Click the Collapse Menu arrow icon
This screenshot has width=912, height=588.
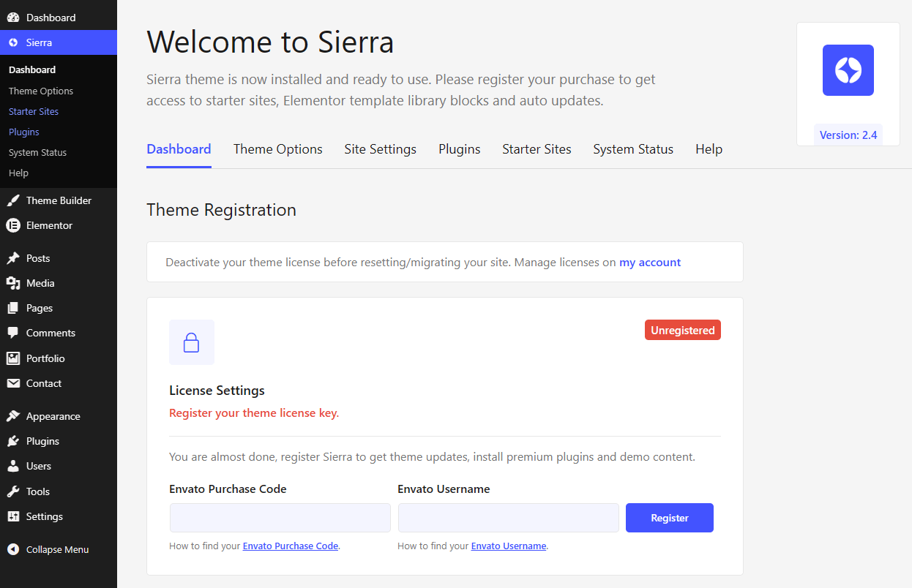point(13,549)
